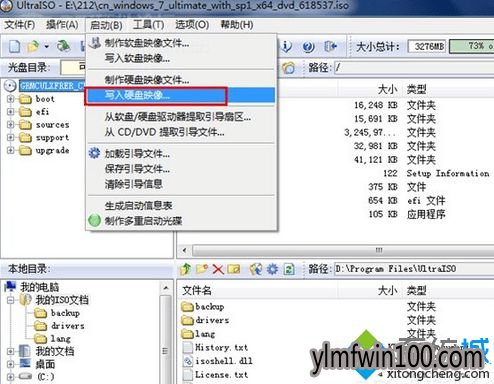
Task: Select the lang folder in local tree
Action: (52, 339)
